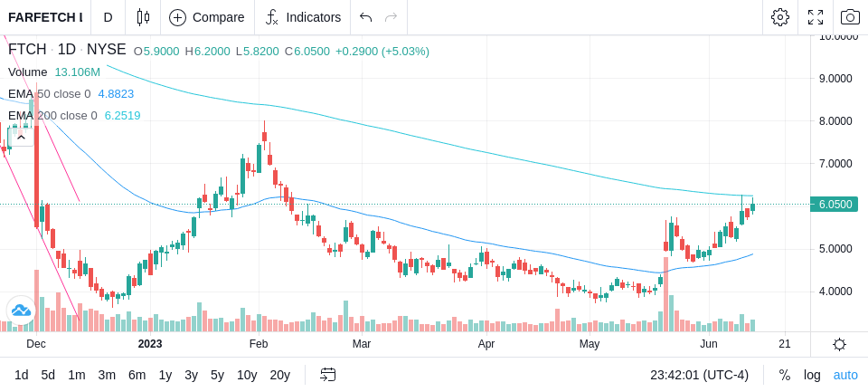
Task: Toggle auto scale mode
Action: pyautogui.click(x=845, y=376)
